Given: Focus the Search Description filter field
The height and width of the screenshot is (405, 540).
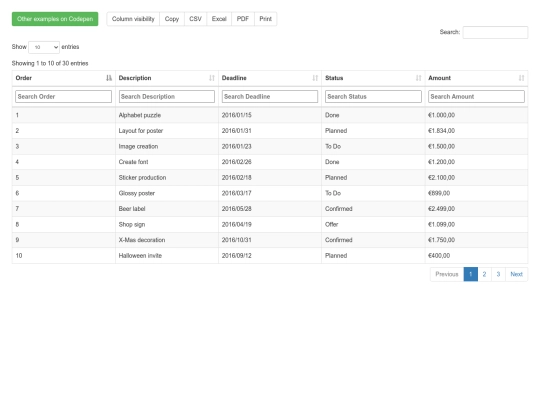Looking at the screenshot, I should (167, 96).
